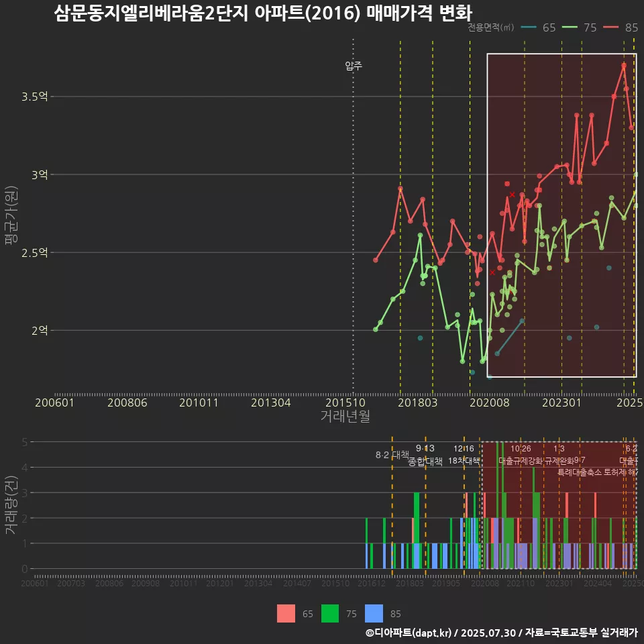The image size is (644, 644).
Task: Click the 9·13 date annotation
Action: click(x=425, y=449)
